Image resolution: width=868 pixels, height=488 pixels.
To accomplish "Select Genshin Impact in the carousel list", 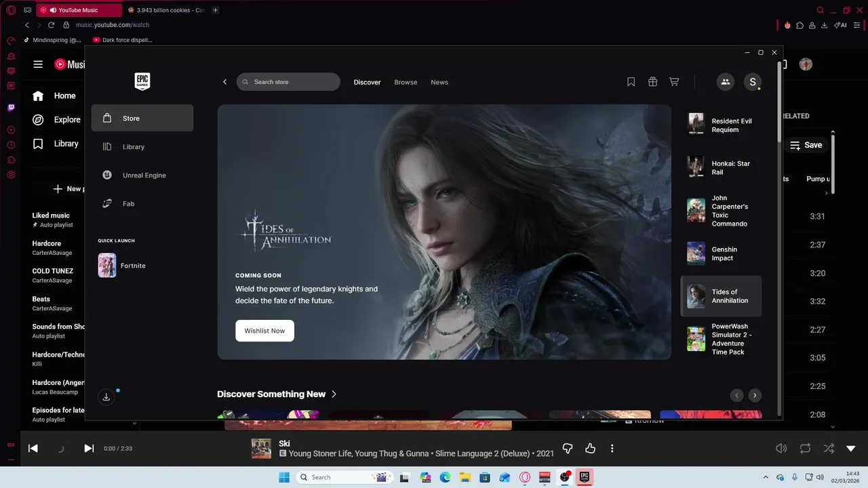I will click(721, 253).
